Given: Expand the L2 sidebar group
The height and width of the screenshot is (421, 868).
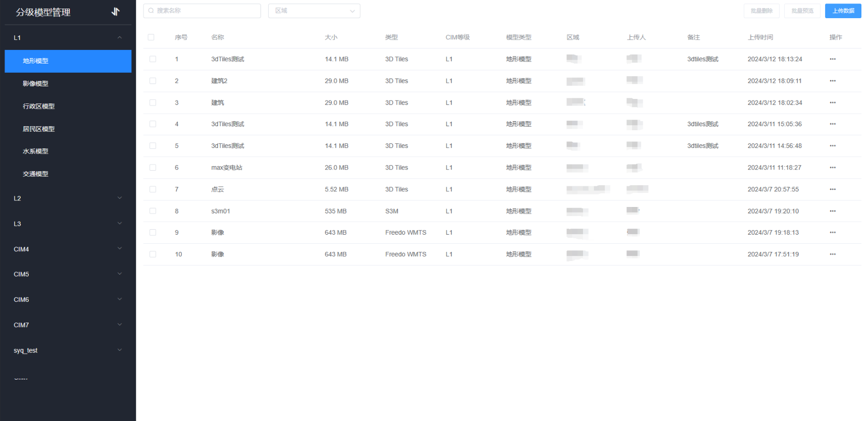Looking at the screenshot, I should coord(68,198).
